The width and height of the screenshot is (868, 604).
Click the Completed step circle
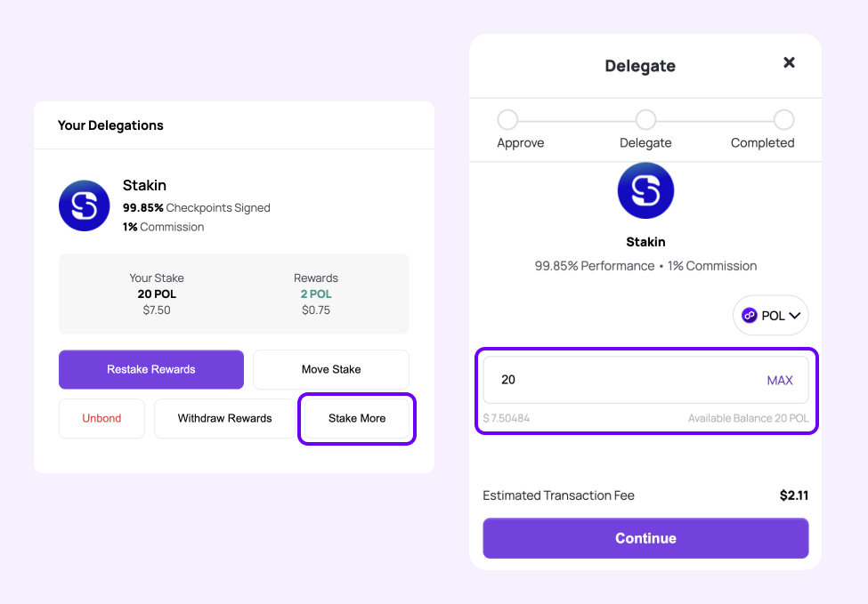[784, 118]
